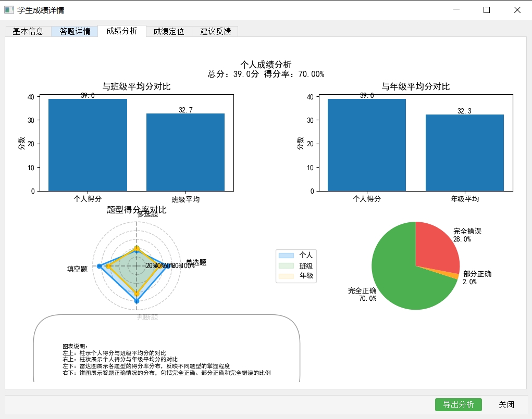
Task: Toggle the 个人 legend entry
Action: click(x=295, y=255)
